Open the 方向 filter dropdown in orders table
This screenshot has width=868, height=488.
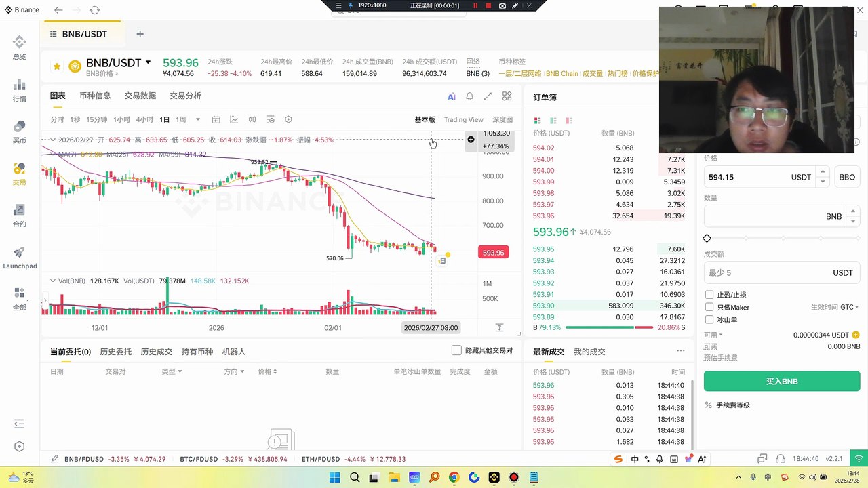233,371
